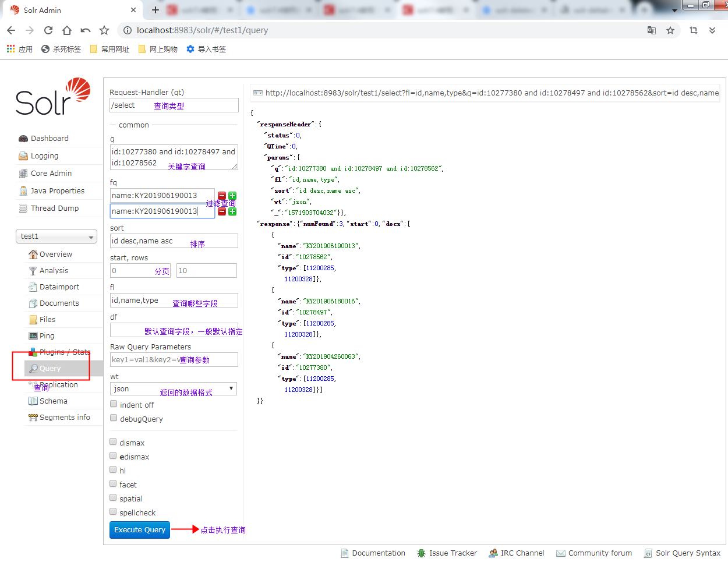Open Java Properties icon
Viewport: 728px width, 562px height.
[23, 191]
